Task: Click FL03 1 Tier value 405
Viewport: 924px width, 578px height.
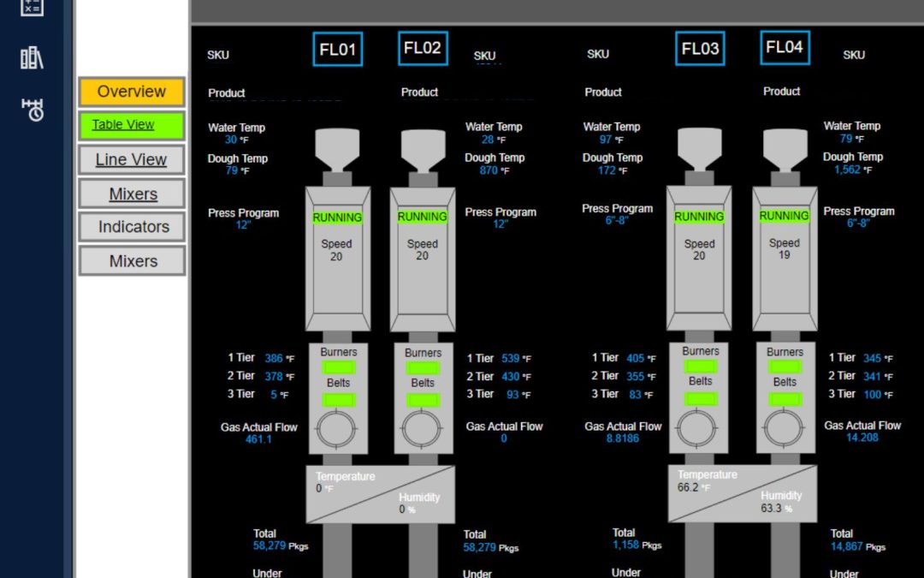Action: click(635, 358)
